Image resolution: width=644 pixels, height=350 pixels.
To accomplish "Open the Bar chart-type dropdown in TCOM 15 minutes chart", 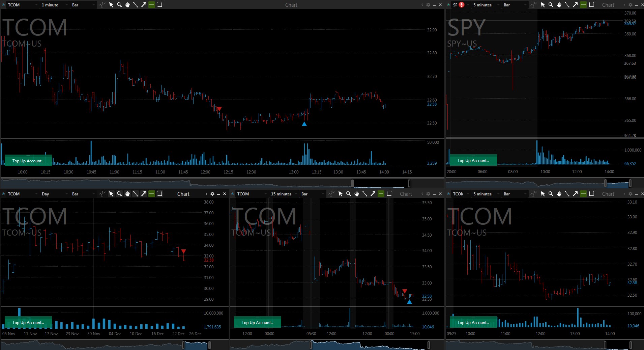I will coord(312,194).
